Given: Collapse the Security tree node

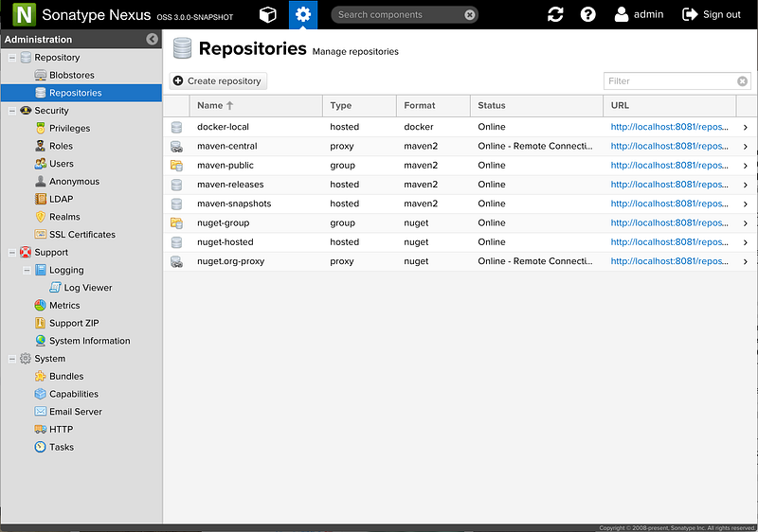Looking at the screenshot, I should pos(12,111).
